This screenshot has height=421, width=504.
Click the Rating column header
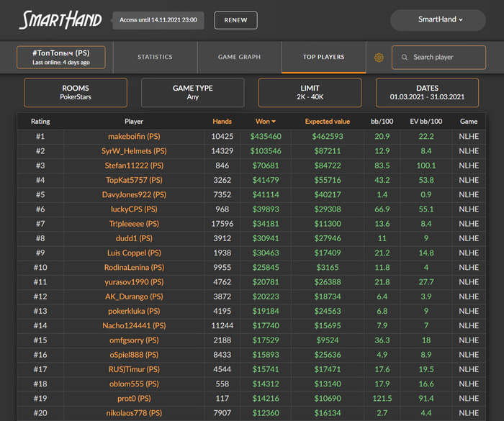click(x=40, y=122)
